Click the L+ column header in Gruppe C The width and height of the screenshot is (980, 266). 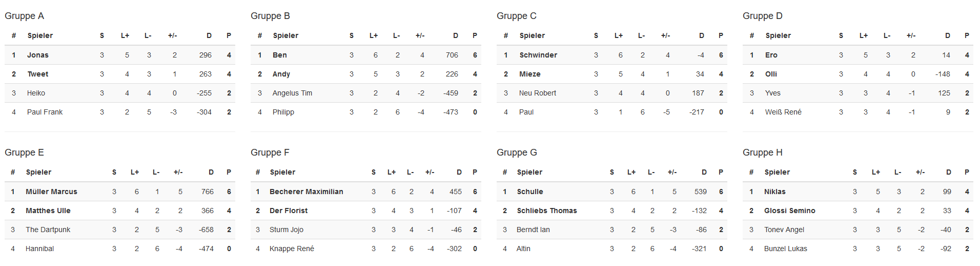[x=619, y=35]
